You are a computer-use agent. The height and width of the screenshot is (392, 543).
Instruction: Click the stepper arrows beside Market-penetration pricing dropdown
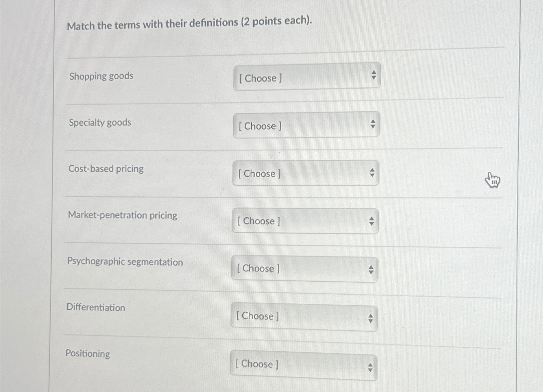coord(371,221)
